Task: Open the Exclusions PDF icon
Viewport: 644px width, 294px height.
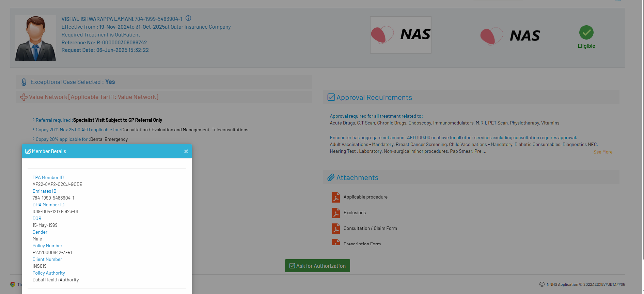Action: [x=336, y=213]
